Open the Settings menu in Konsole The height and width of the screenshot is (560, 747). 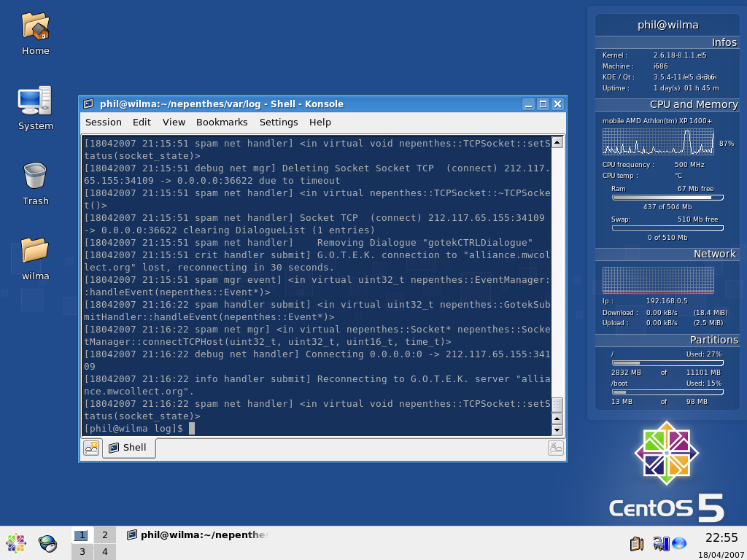279,122
